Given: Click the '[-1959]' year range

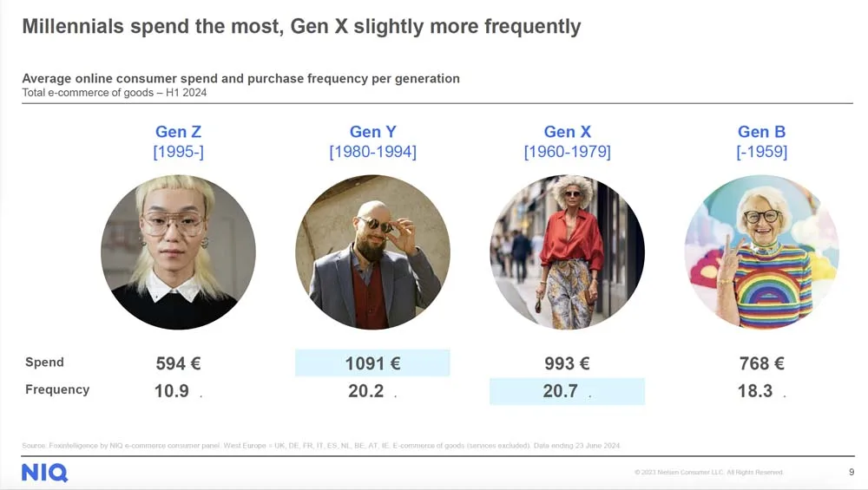Looking at the screenshot, I should pyautogui.click(x=761, y=152).
